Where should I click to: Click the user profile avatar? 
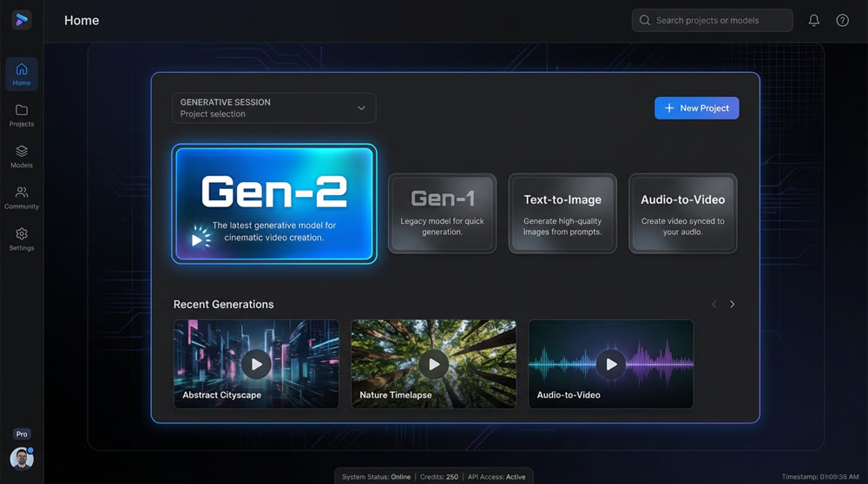tap(22, 458)
